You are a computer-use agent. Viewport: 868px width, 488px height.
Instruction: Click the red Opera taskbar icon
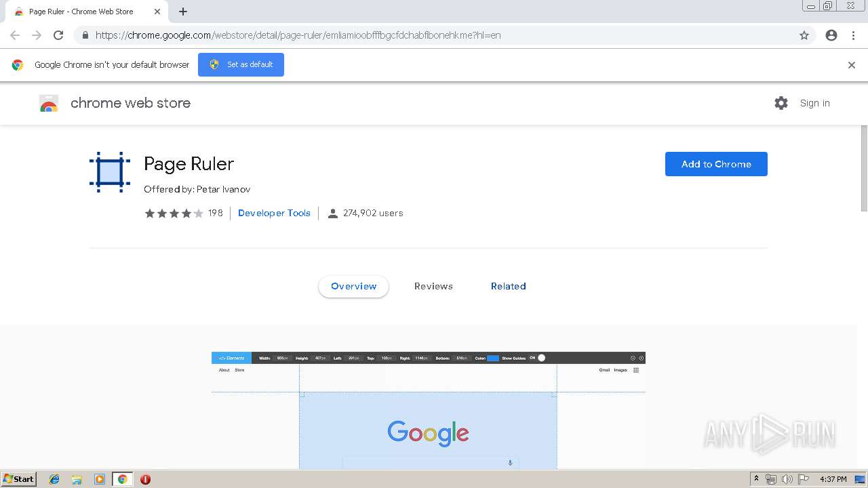(x=145, y=479)
